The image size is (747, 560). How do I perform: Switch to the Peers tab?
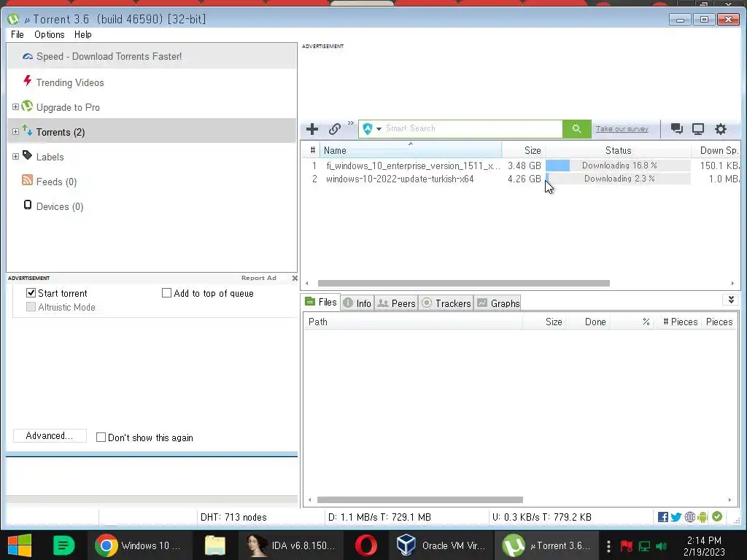tap(397, 303)
